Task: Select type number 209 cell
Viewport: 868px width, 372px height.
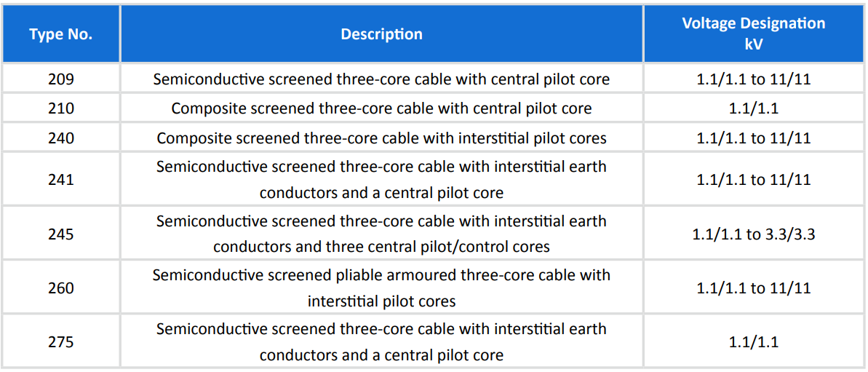Action: point(61,79)
